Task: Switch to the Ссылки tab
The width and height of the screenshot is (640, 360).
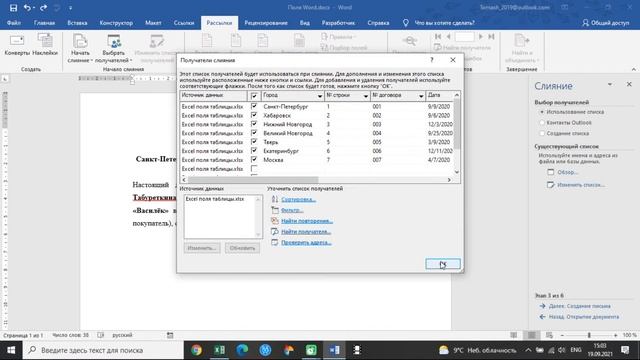Action: click(x=184, y=23)
